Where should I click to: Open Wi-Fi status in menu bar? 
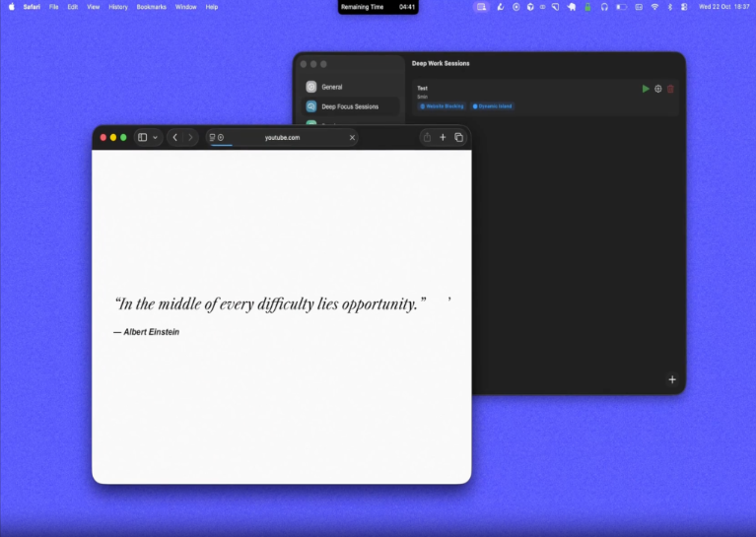tap(654, 7)
